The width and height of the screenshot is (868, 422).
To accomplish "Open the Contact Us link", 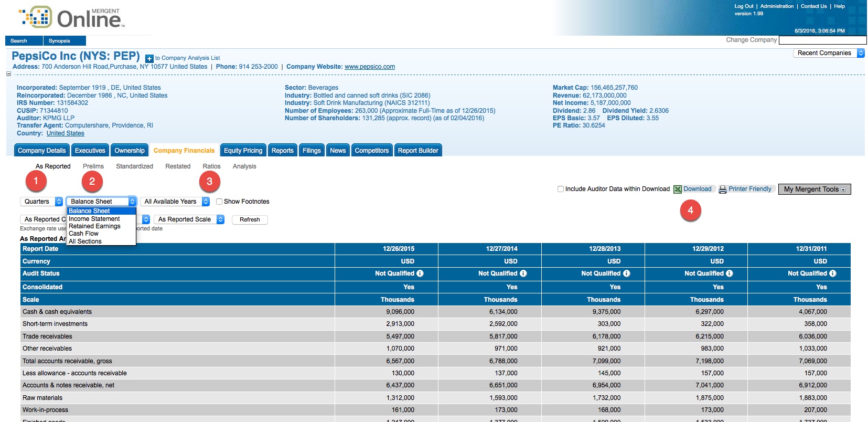I will (x=813, y=6).
